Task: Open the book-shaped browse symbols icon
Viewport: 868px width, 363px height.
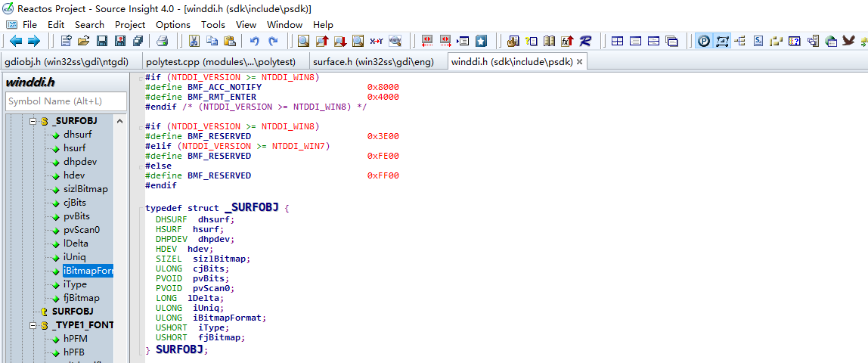Action: pos(549,41)
